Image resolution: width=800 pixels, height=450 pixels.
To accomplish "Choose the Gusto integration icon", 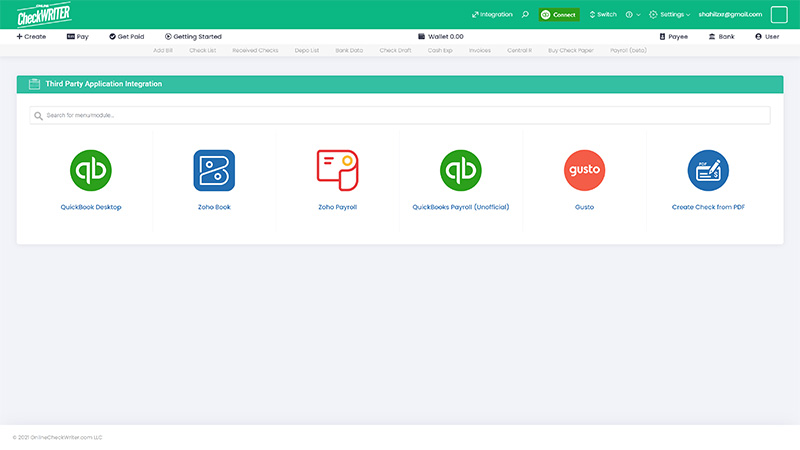I will tap(584, 171).
